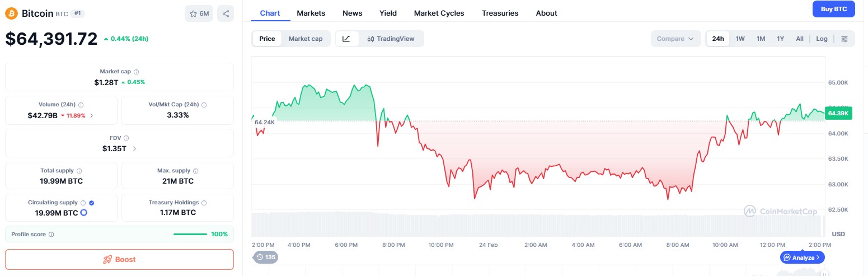Toggle chart to Market cap view
This screenshot has height=276, width=868.
pyautogui.click(x=306, y=39)
